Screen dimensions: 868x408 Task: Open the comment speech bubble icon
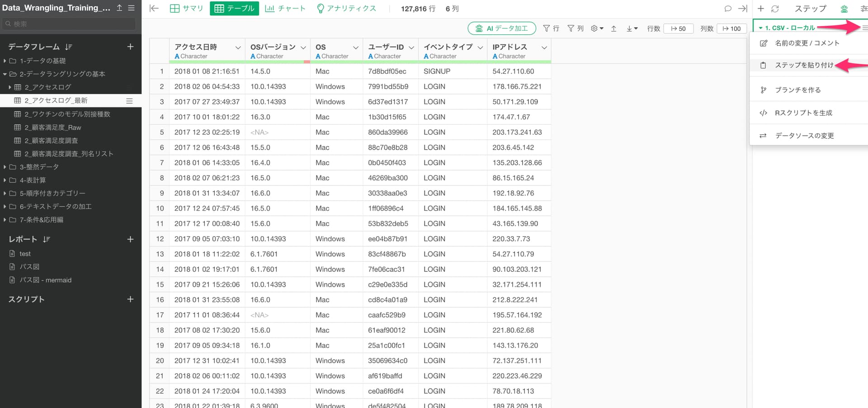coord(727,9)
